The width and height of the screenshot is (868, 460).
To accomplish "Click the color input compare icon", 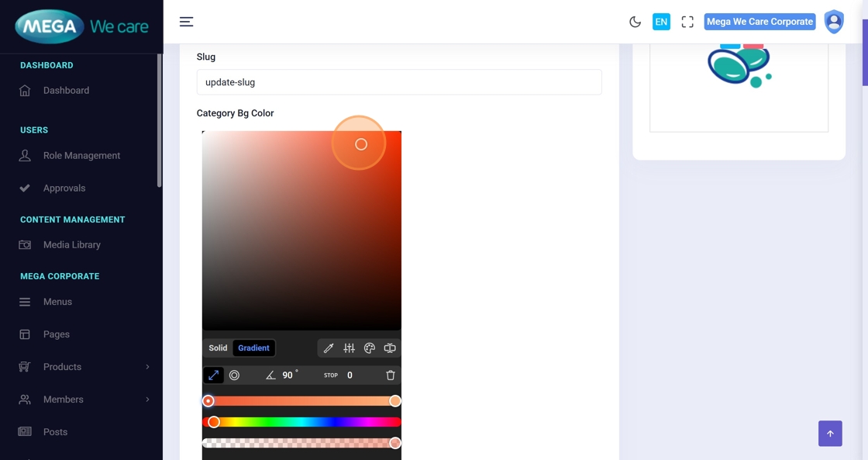I will 390,348.
